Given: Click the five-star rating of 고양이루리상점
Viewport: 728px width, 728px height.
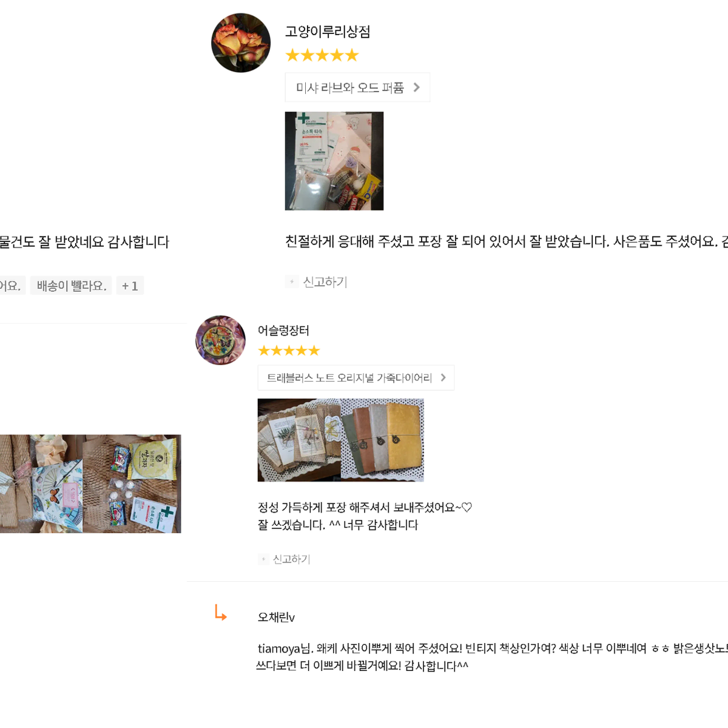Looking at the screenshot, I should (x=322, y=56).
